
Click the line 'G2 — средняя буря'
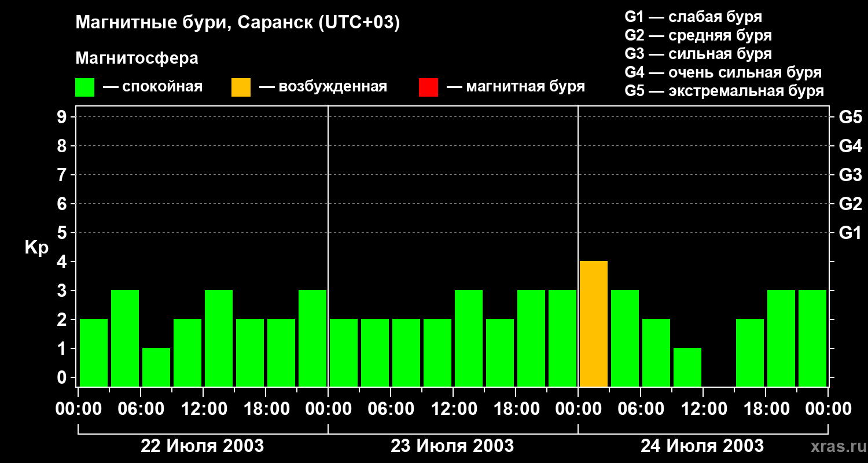pos(698,35)
